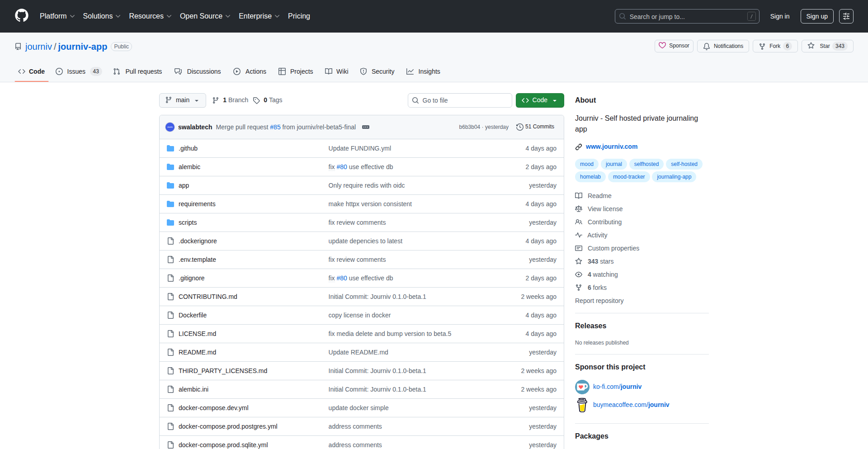Open the commit history clock icon
The height and width of the screenshot is (449, 868).
[x=520, y=127]
